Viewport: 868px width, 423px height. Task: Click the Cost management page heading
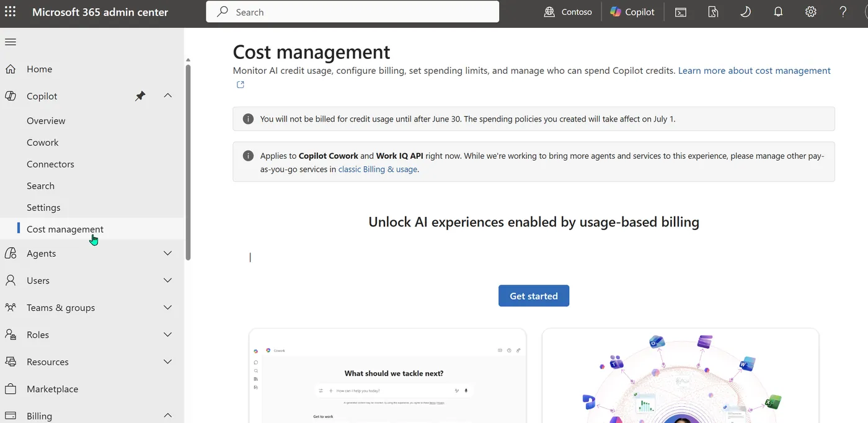(x=311, y=51)
